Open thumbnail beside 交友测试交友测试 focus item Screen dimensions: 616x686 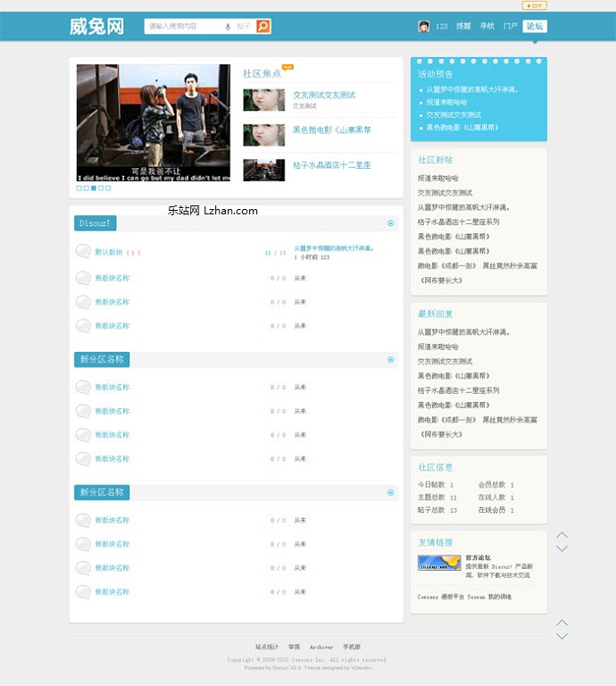tap(264, 100)
